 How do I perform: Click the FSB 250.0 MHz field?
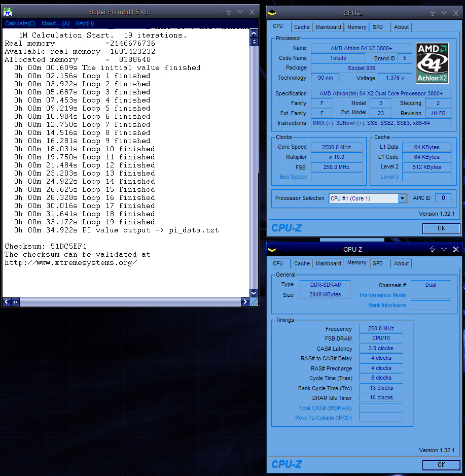336,167
